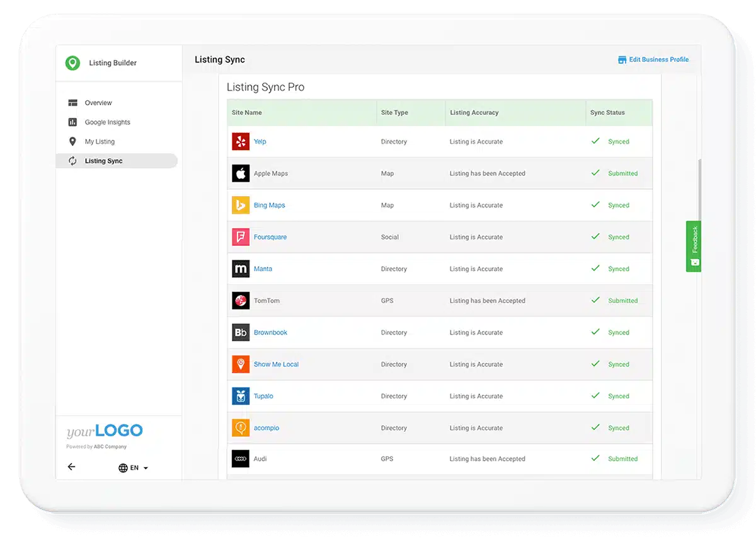Click the Apple Maps logo icon
The width and height of the screenshot is (756, 556).
241,173
